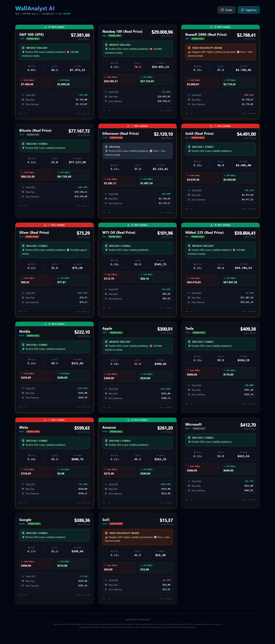Click the Max Pain target icon in Google card
The image size is (275, 644).
click(x=23, y=581)
